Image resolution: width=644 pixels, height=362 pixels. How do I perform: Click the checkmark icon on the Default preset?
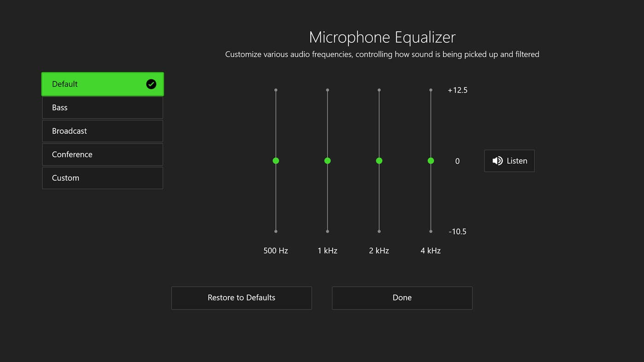coord(151,84)
